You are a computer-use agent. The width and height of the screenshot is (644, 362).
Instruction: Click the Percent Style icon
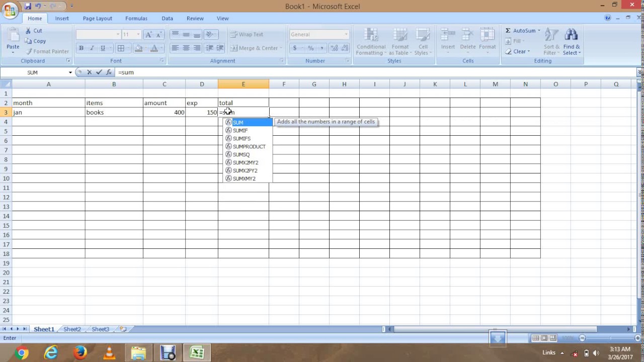pyautogui.click(x=310, y=48)
